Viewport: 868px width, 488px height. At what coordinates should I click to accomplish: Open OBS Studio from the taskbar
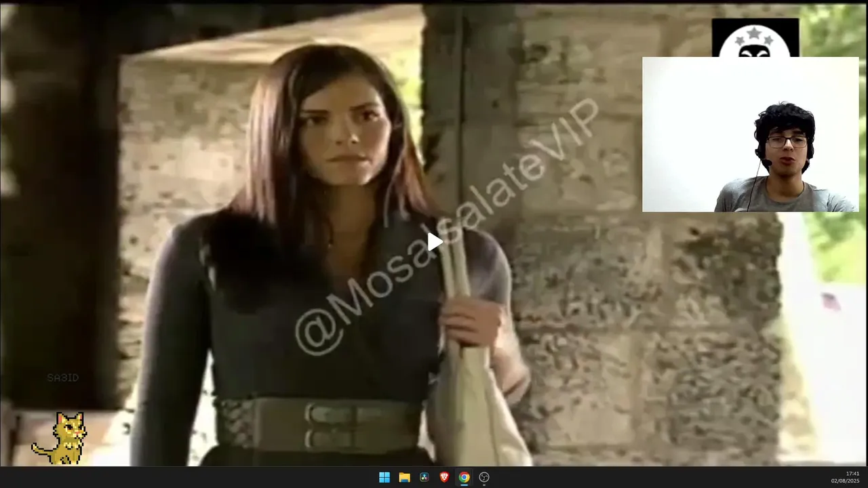point(484,477)
